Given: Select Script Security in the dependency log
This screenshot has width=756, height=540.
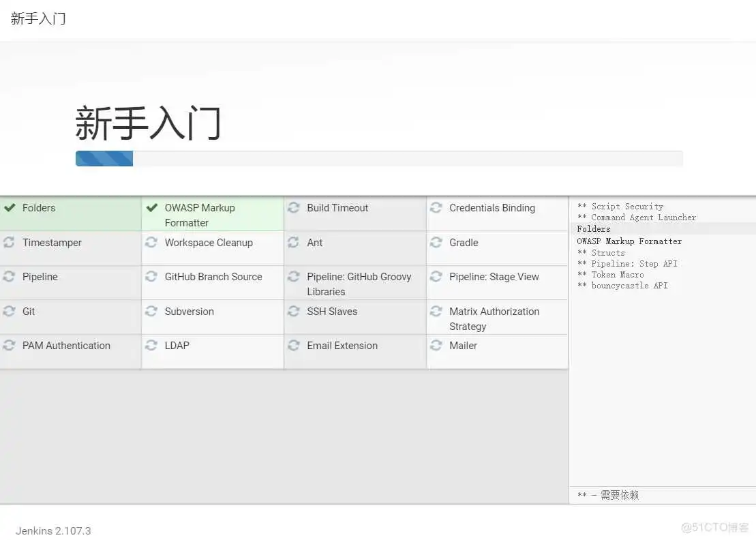Looking at the screenshot, I should coord(620,206).
